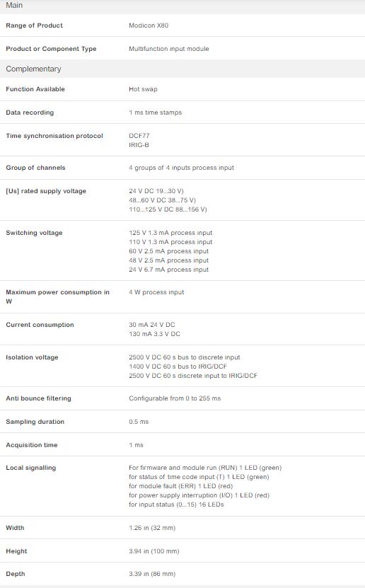Select the Sampling duration 0.5 ms value
Viewport: 365px width, 588px height.
(x=139, y=422)
